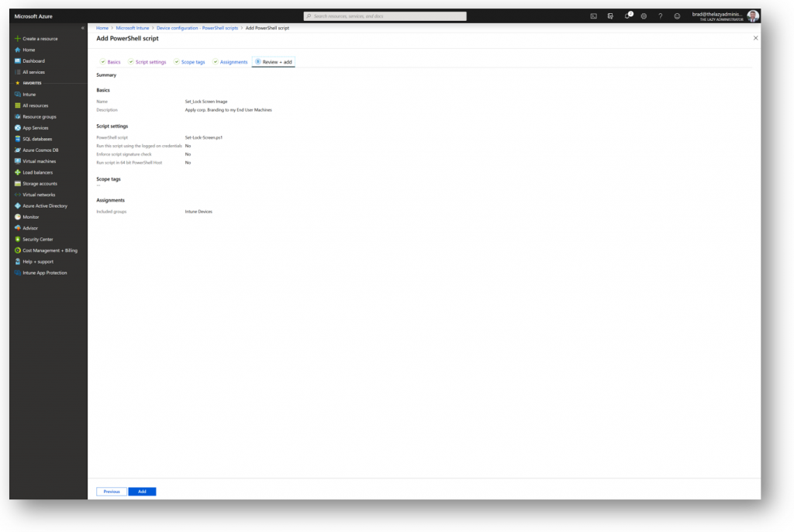Viewport: 794px width, 532px height.
Task: Follow the Home breadcrumb link
Action: [x=102, y=28]
